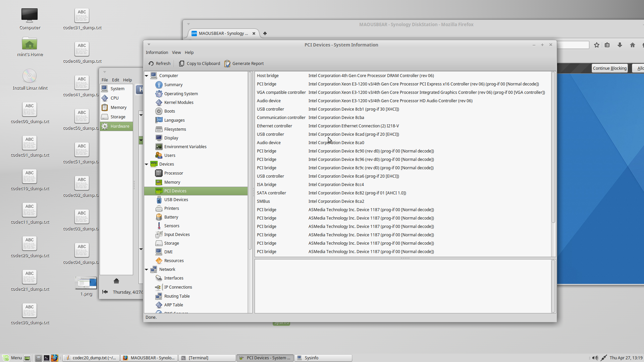Click the Generate Report icon
644x362 pixels.
tap(227, 64)
